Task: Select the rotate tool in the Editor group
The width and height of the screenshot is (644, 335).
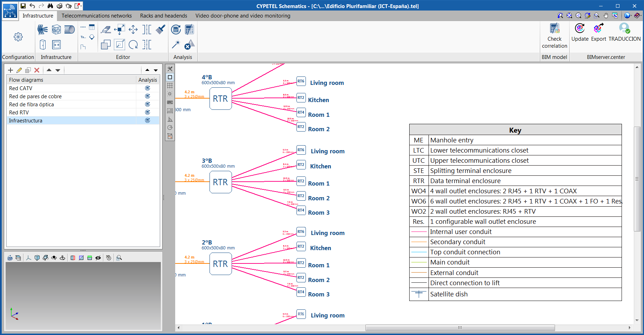Action: coord(133,45)
